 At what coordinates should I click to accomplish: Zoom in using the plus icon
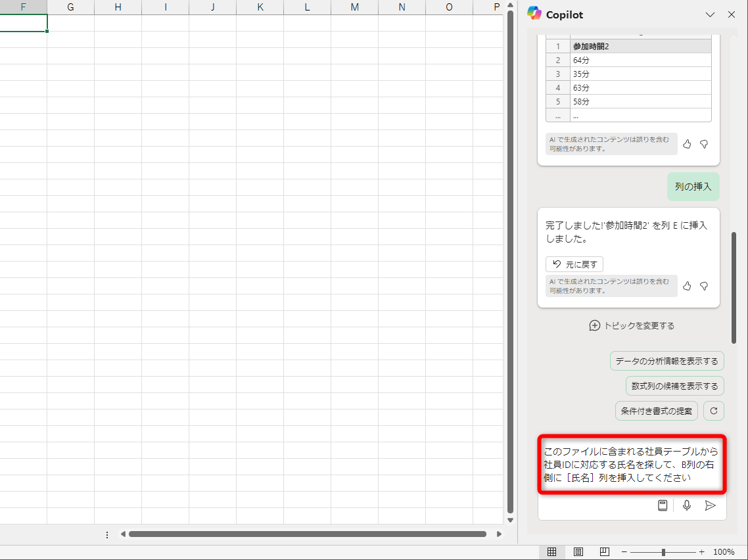point(701,552)
